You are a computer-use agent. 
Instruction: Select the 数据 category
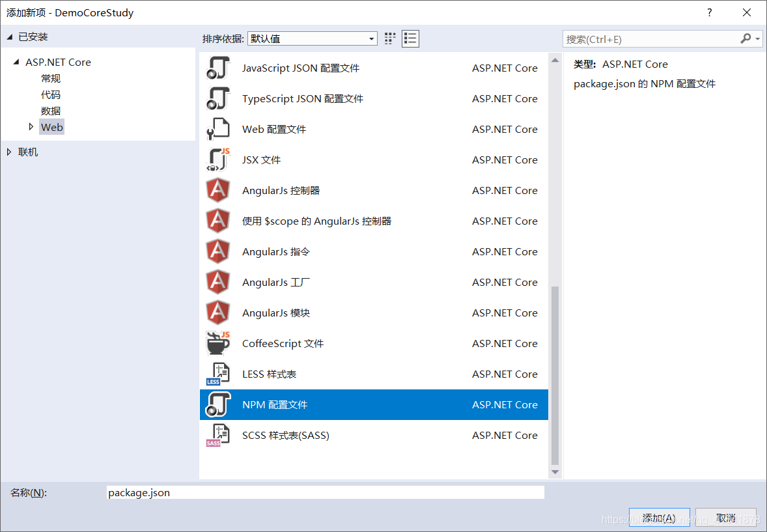pos(51,111)
